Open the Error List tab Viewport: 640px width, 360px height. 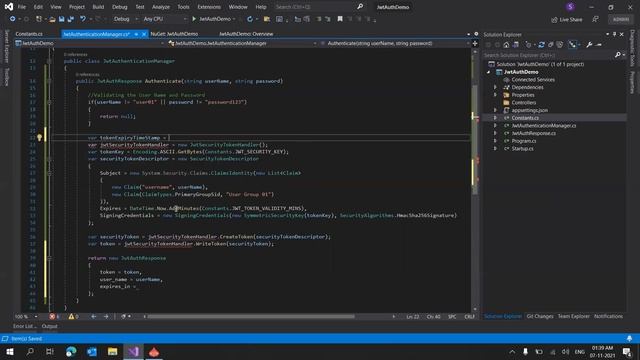(x=24, y=326)
